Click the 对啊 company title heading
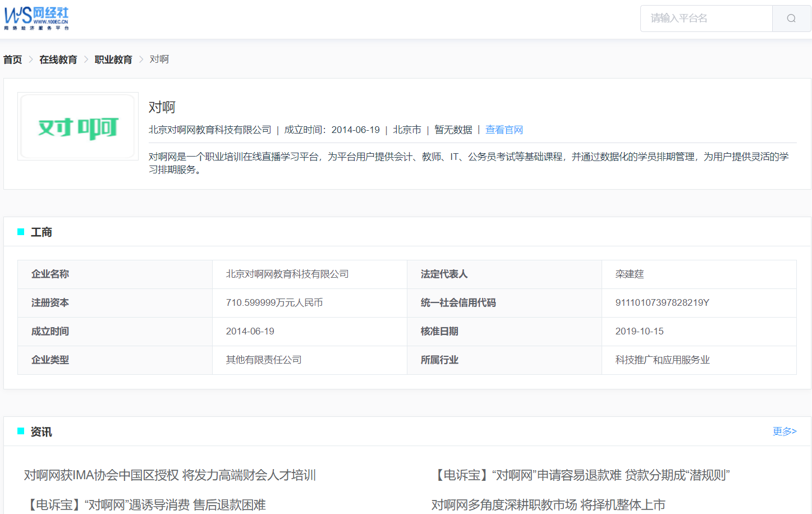 162,107
